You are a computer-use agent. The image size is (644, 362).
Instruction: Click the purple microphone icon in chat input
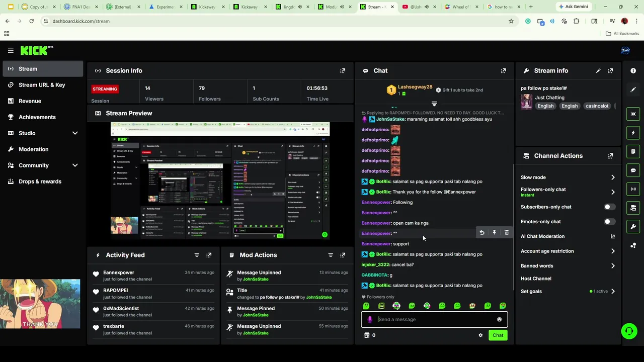point(370,320)
